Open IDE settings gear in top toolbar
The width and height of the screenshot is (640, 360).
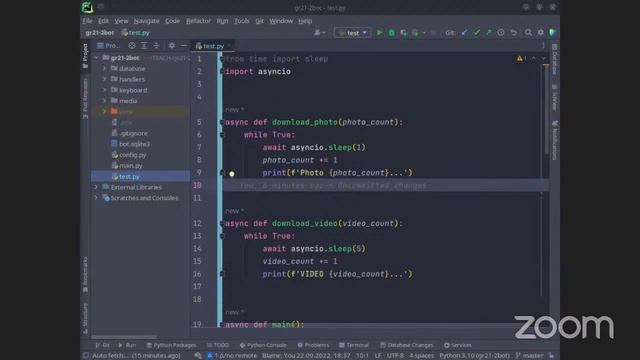540,33
